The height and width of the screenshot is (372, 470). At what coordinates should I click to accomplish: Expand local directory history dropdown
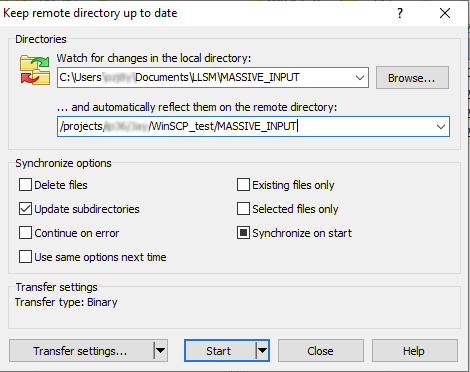[x=360, y=78]
